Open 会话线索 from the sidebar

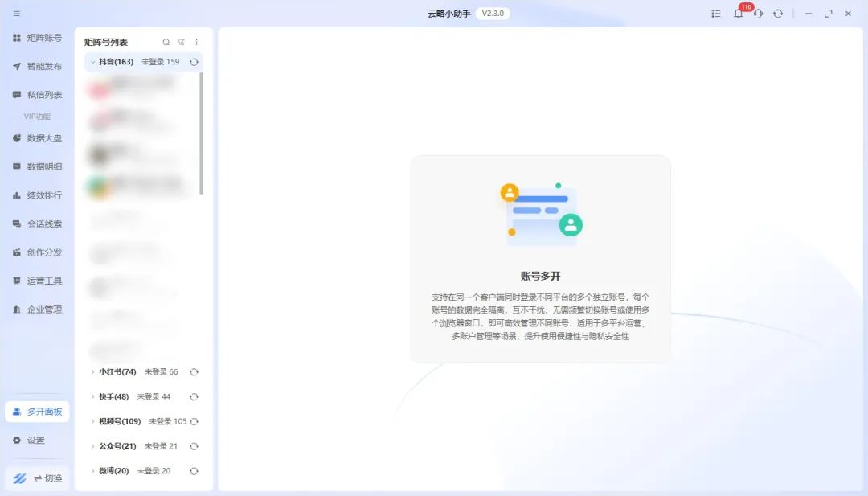pyautogui.click(x=37, y=223)
